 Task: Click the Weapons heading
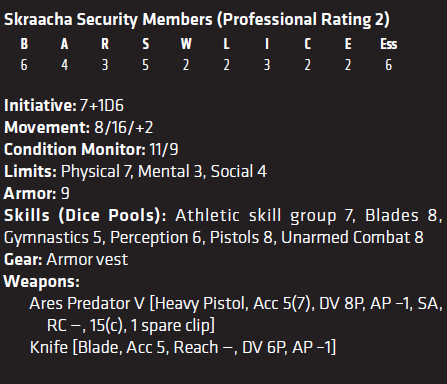[x=42, y=282]
